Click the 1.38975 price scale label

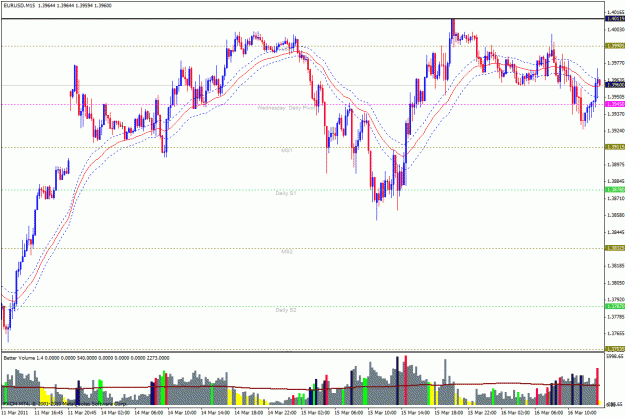click(x=616, y=164)
